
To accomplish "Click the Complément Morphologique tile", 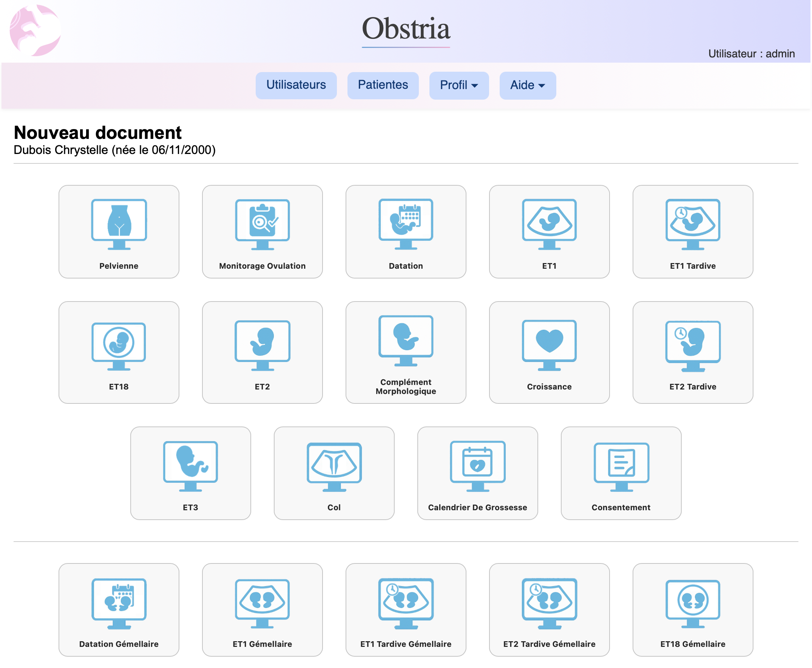I will pos(405,352).
